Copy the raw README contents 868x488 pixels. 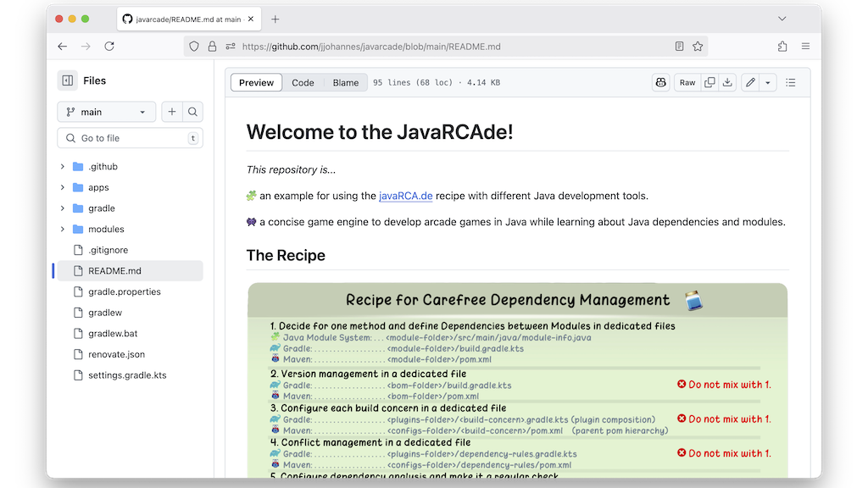(709, 82)
